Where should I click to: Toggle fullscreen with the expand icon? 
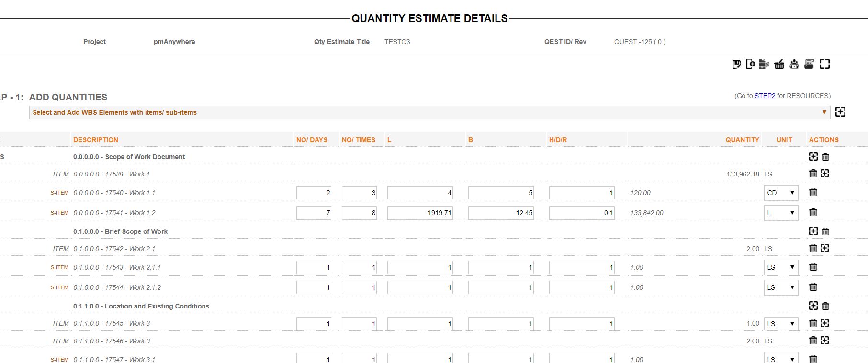[824, 64]
